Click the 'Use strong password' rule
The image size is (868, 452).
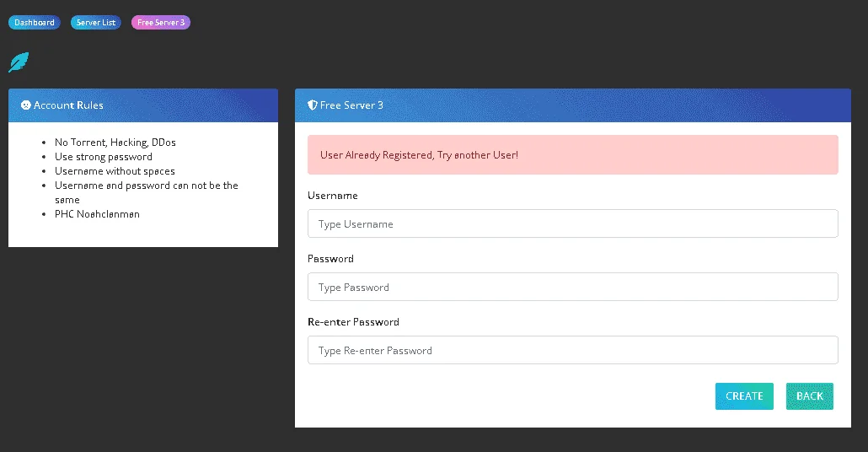[104, 157]
